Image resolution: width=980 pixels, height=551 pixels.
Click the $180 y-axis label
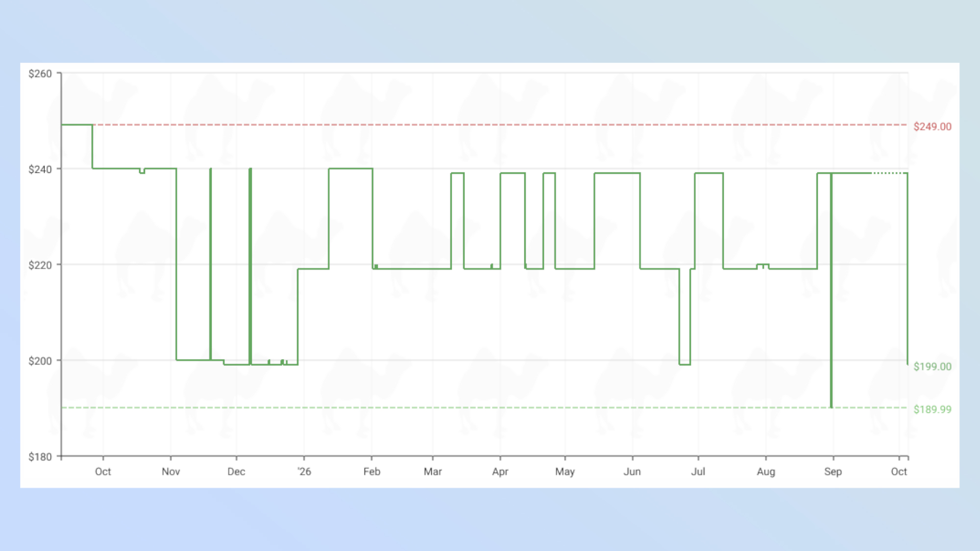point(40,456)
